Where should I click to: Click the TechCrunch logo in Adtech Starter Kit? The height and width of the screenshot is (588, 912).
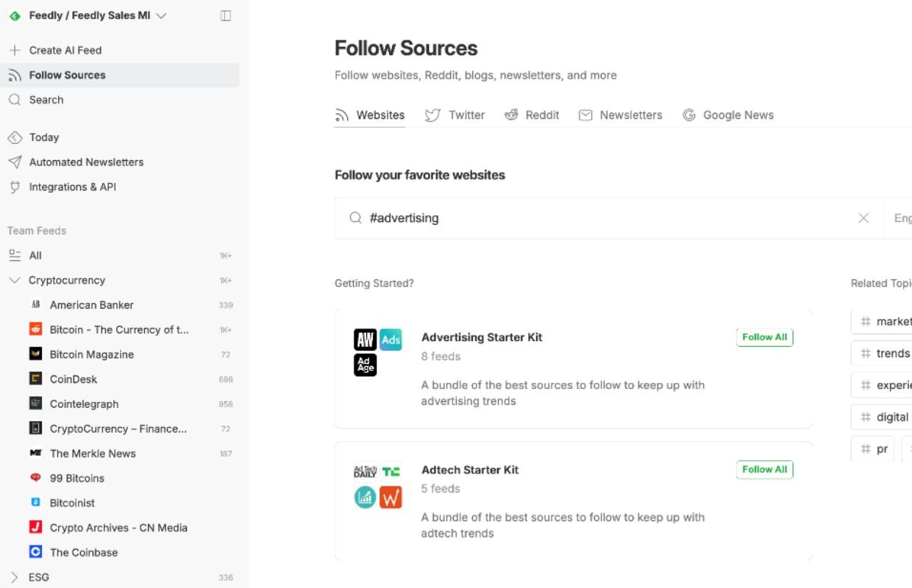391,472
